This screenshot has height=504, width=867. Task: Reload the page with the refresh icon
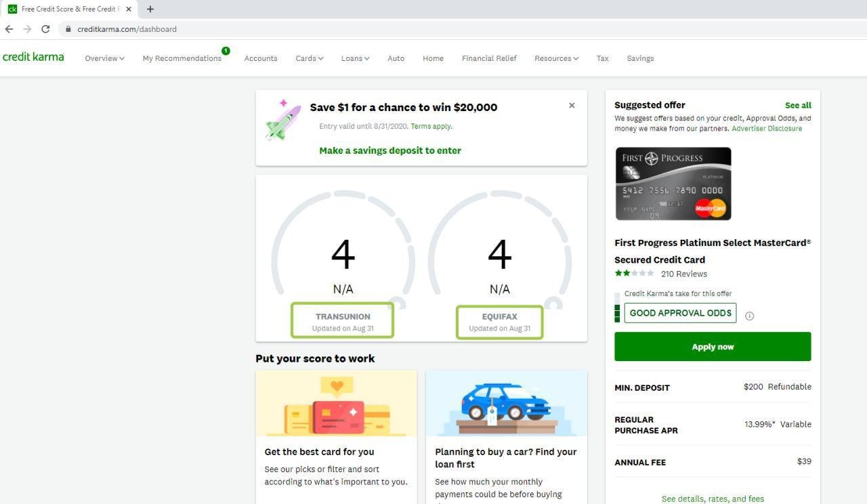(x=45, y=29)
